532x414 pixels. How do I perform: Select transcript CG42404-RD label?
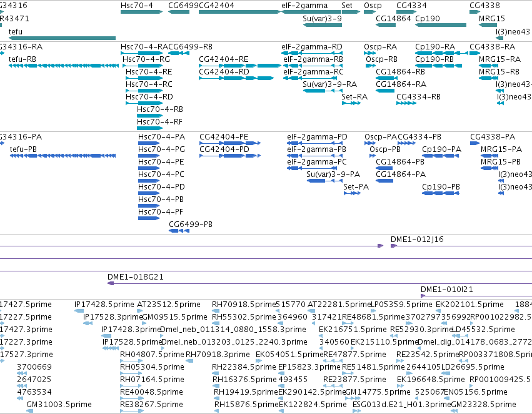(224, 71)
